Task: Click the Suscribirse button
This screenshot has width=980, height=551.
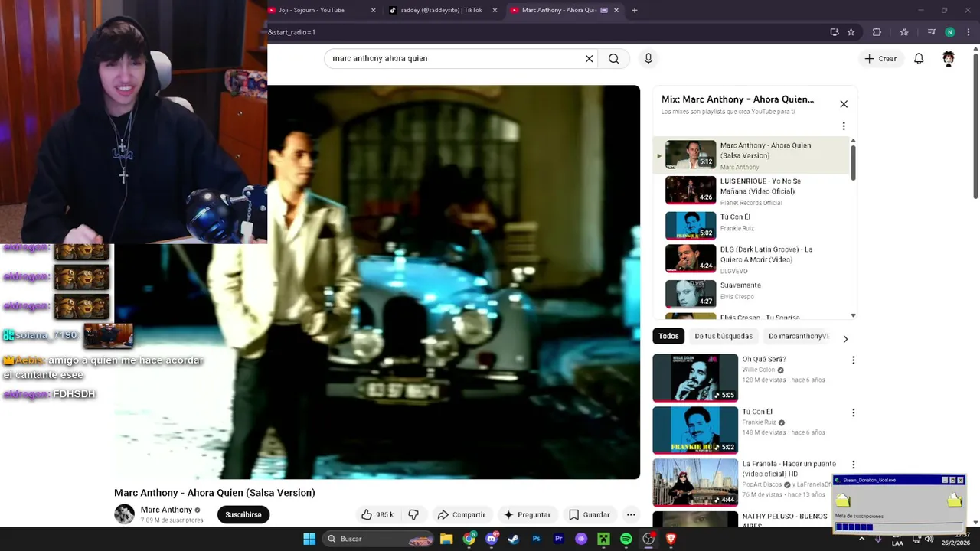Action: tap(243, 514)
